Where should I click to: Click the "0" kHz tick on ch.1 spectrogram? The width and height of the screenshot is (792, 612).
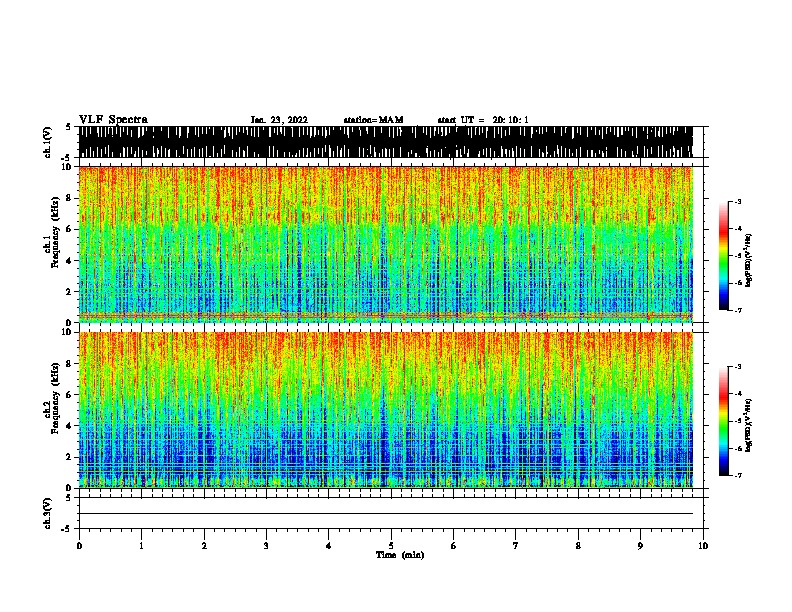tap(70, 323)
